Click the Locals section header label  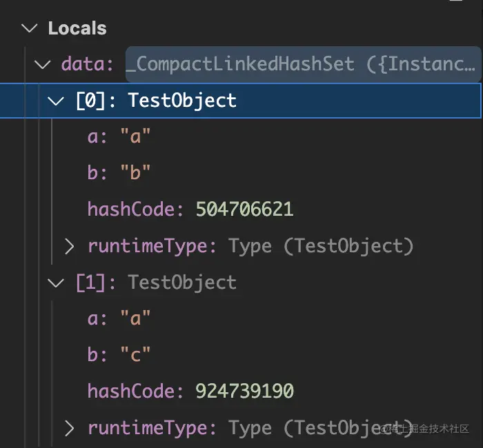point(77,28)
